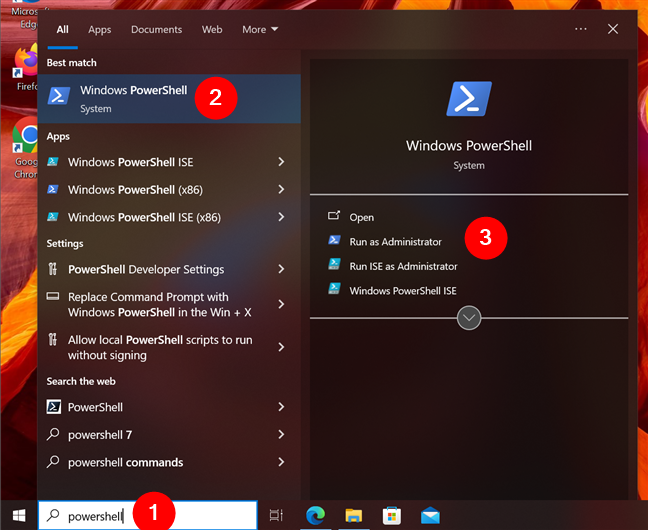Switch to the Documents tab
Image resolution: width=648 pixels, height=530 pixels.
click(x=157, y=29)
